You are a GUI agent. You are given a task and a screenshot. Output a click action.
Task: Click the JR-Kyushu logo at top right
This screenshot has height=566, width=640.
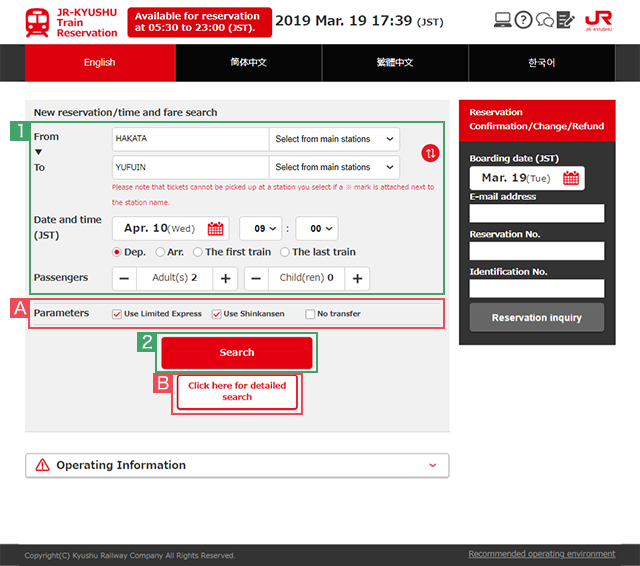(x=599, y=20)
